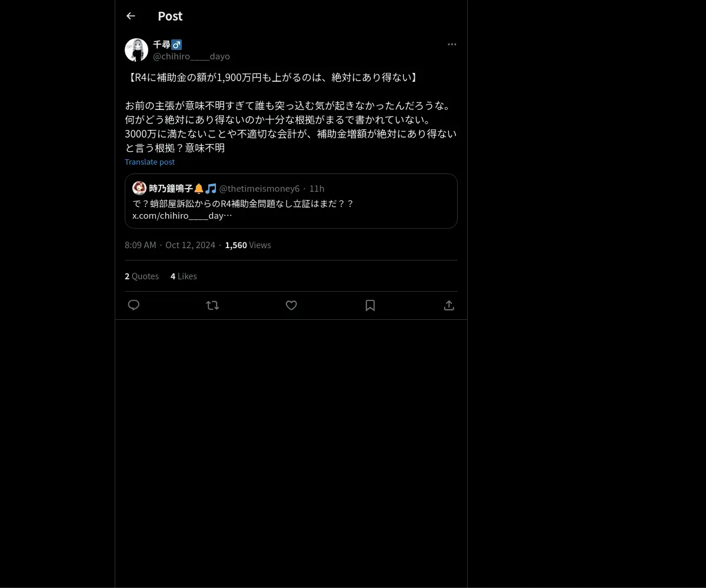Click the 8:09 AM Oct 12, 2024 timestamp
The image size is (706, 588).
pos(170,245)
